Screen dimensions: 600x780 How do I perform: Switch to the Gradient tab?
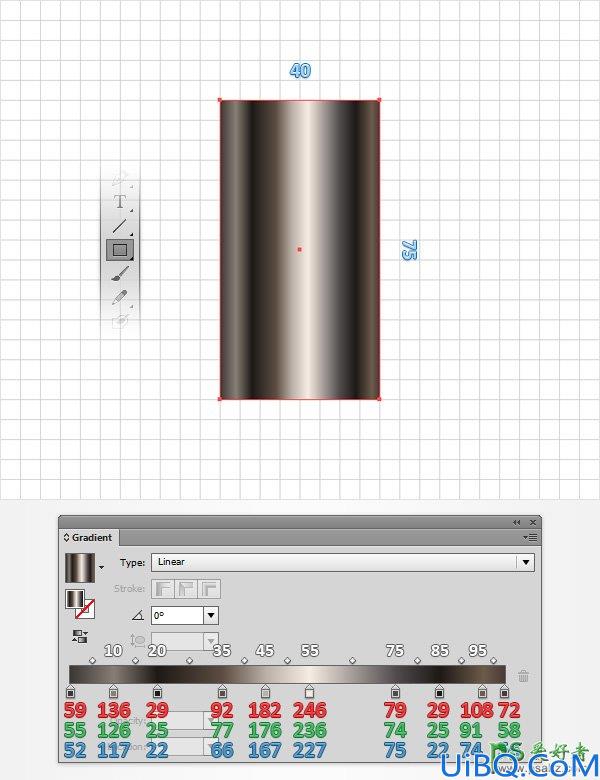coord(92,537)
